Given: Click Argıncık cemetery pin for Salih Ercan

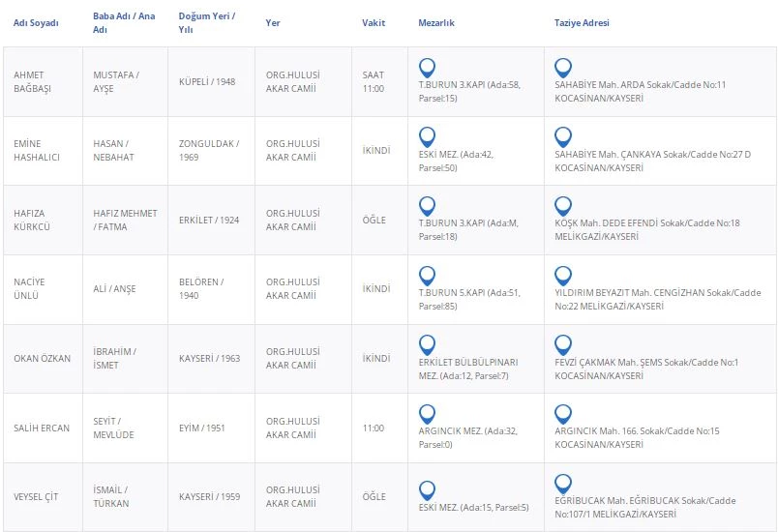Looking at the screenshot, I should [x=427, y=414].
